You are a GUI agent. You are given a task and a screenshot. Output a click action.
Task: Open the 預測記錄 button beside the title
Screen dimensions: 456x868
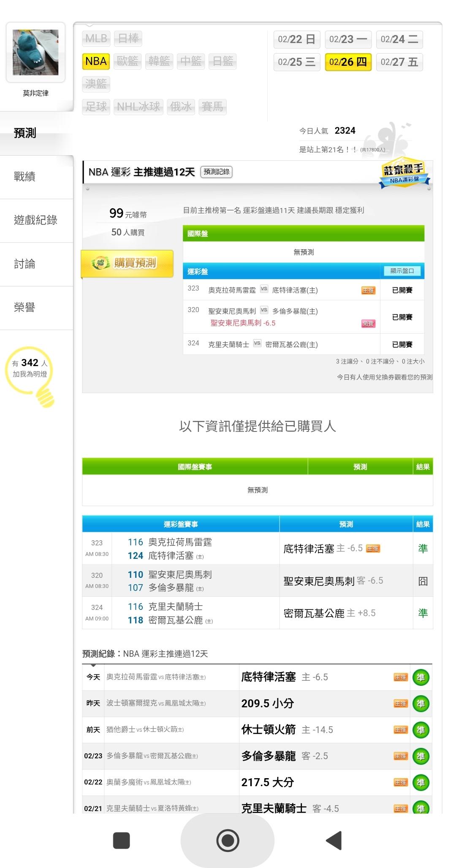pos(216,172)
